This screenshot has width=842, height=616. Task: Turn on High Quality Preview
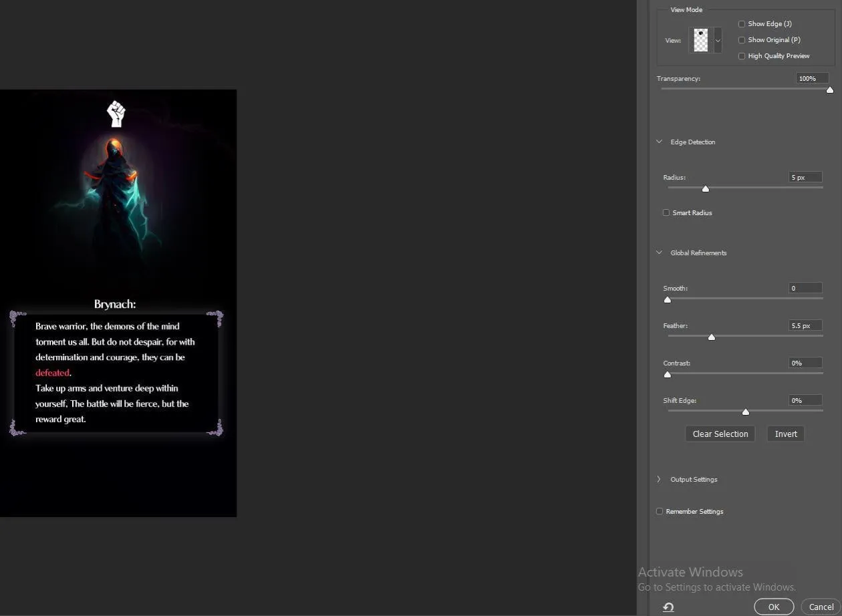[741, 55]
